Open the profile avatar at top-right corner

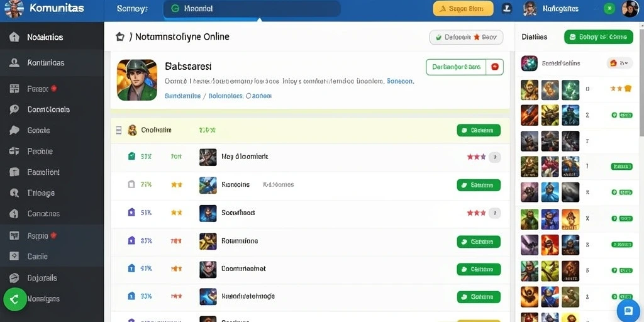click(x=630, y=9)
